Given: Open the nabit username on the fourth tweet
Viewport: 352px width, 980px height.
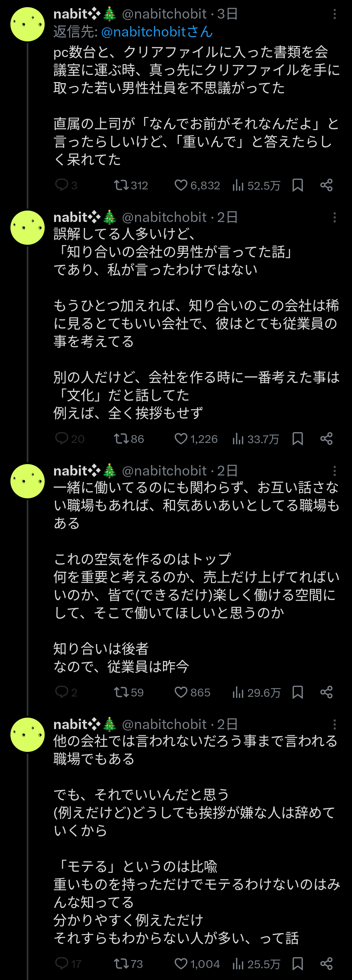Looking at the screenshot, I should click(x=71, y=724).
